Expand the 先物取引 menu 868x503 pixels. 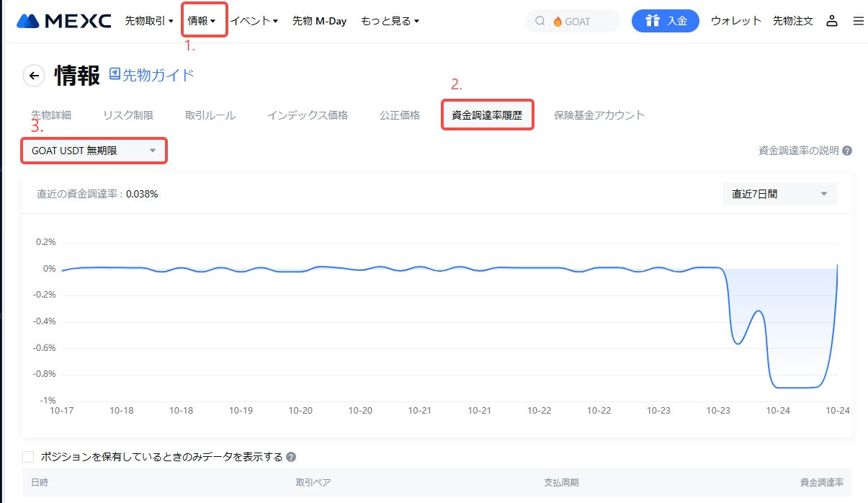pyautogui.click(x=149, y=21)
